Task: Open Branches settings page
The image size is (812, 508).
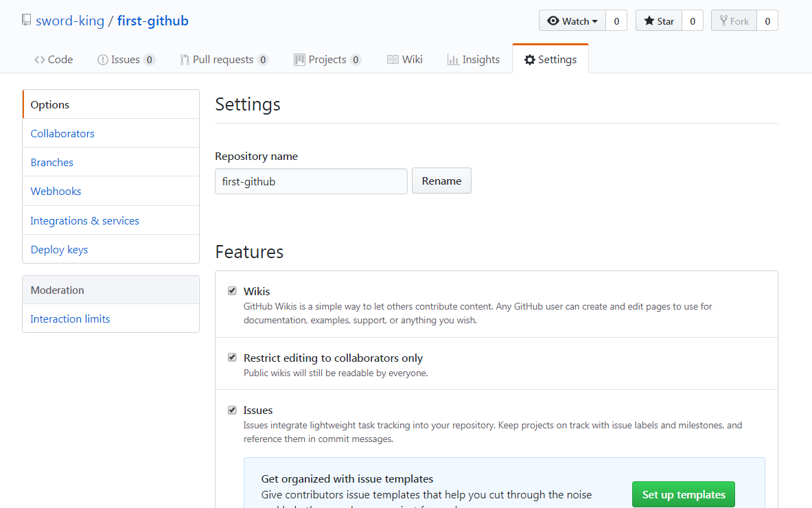Action: point(111,163)
